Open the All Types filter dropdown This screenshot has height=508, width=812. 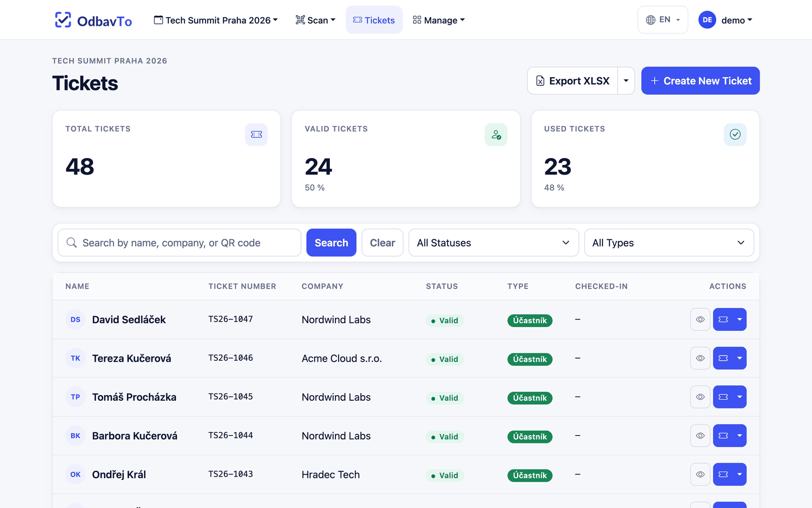[669, 243]
